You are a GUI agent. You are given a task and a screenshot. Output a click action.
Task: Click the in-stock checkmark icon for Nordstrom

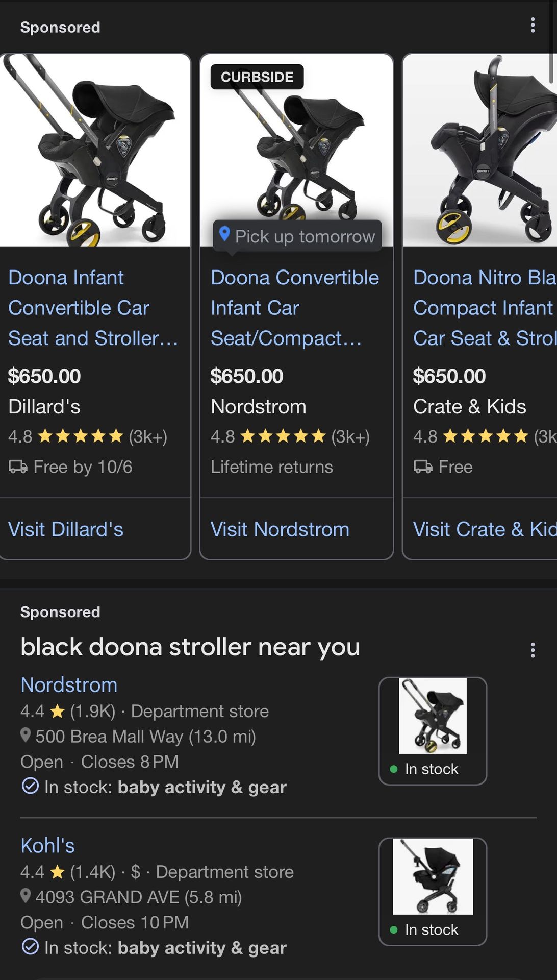[30, 786]
